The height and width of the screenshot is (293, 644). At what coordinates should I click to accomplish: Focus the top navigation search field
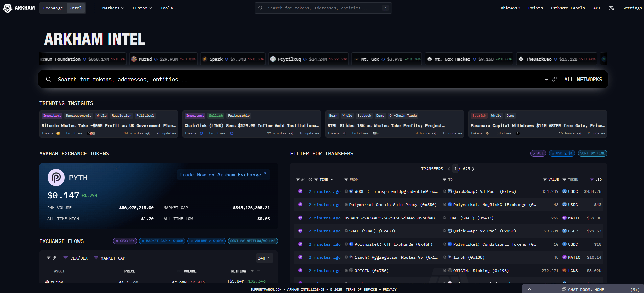point(323,8)
